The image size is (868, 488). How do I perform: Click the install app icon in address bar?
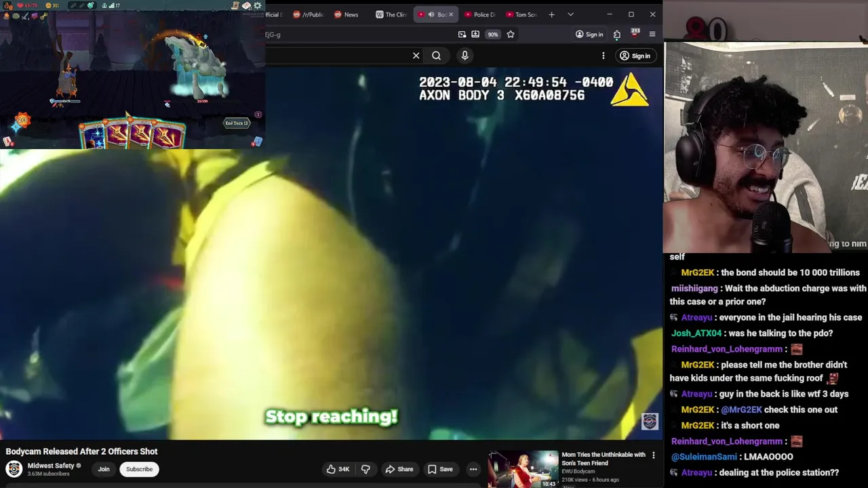[x=475, y=35]
